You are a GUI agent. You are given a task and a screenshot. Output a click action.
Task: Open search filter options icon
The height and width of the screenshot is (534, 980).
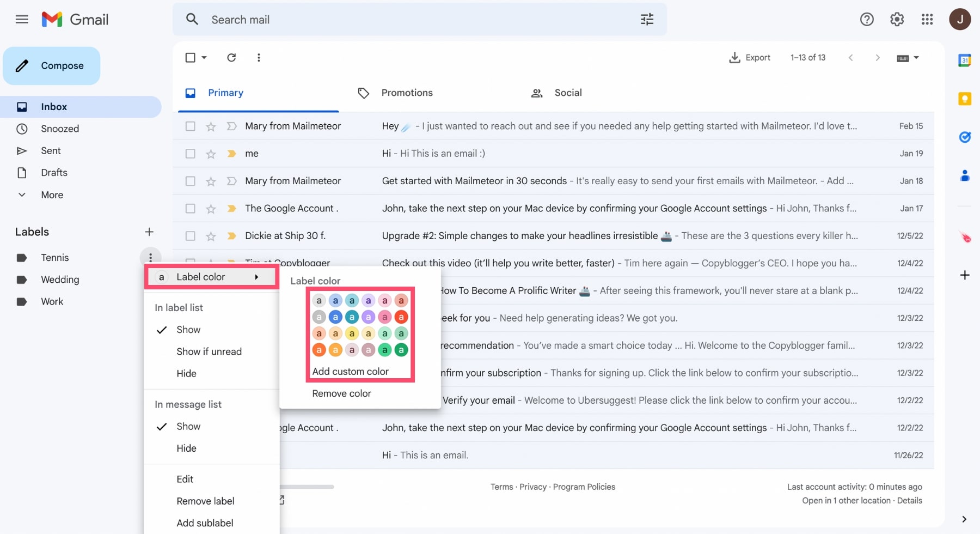(647, 20)
